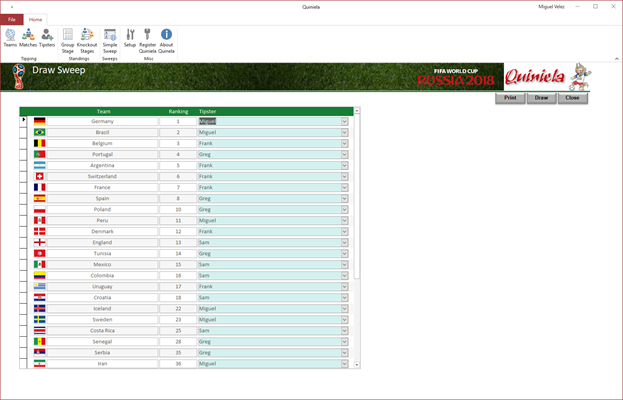Image resolution: width=623 pixels, height=400 pixels.
Task: Expand the Croatia tipster dropdown
Action: tap(344, 297)
